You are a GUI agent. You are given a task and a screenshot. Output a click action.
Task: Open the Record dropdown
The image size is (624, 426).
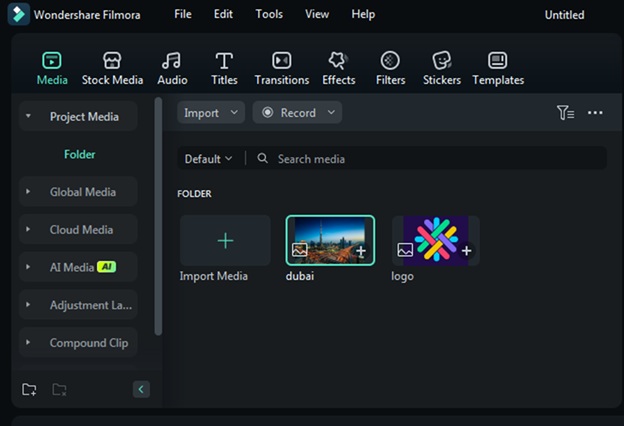297,113
